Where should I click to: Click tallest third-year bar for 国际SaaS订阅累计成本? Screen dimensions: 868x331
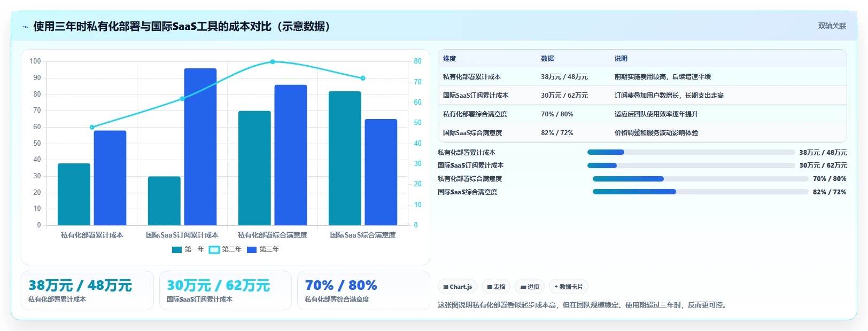click(200, 147)
